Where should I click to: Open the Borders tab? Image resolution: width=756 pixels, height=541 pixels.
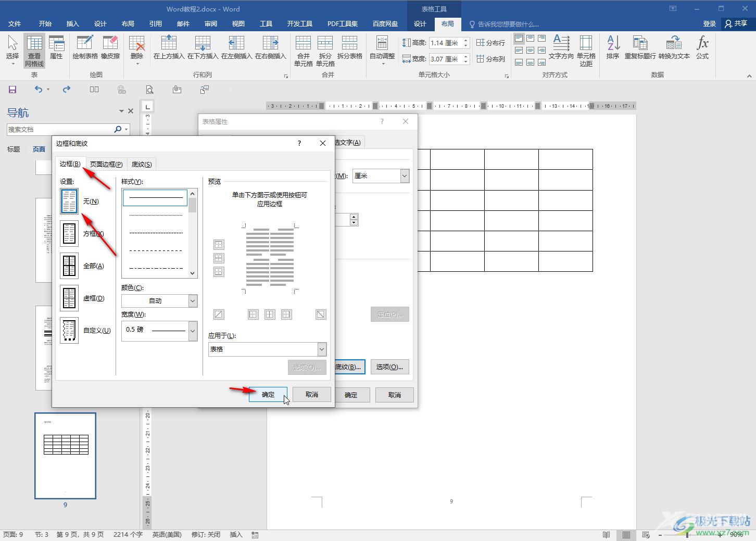[70, 163]
